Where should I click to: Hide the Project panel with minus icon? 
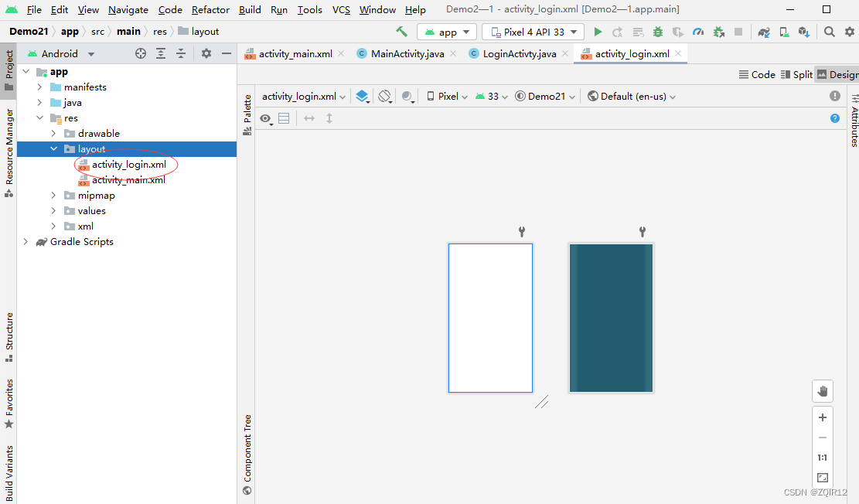point(227,53)
